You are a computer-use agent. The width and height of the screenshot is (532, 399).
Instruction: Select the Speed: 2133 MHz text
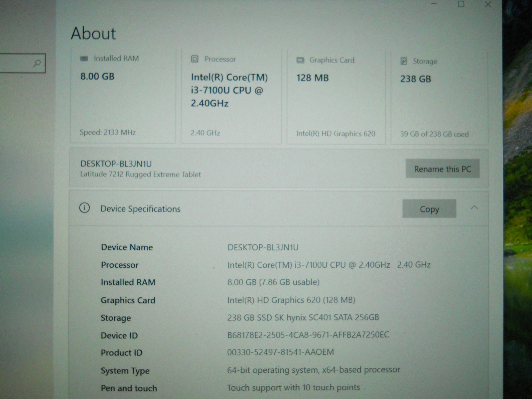pos(108,132)
